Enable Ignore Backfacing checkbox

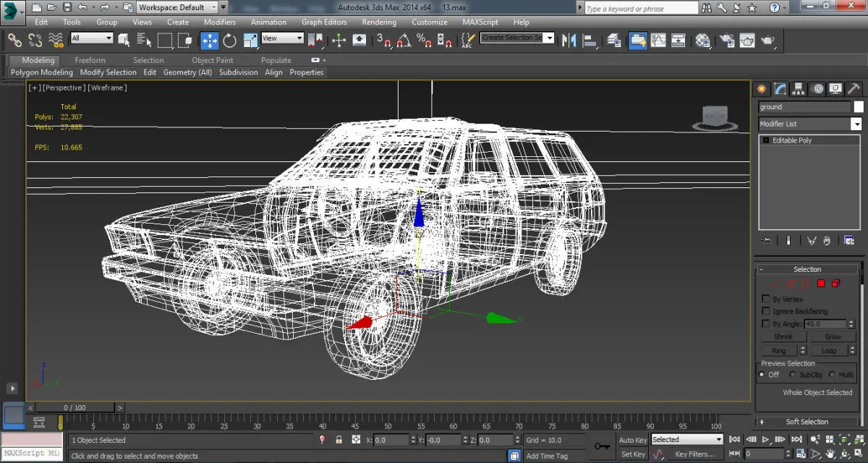(767, 311)
